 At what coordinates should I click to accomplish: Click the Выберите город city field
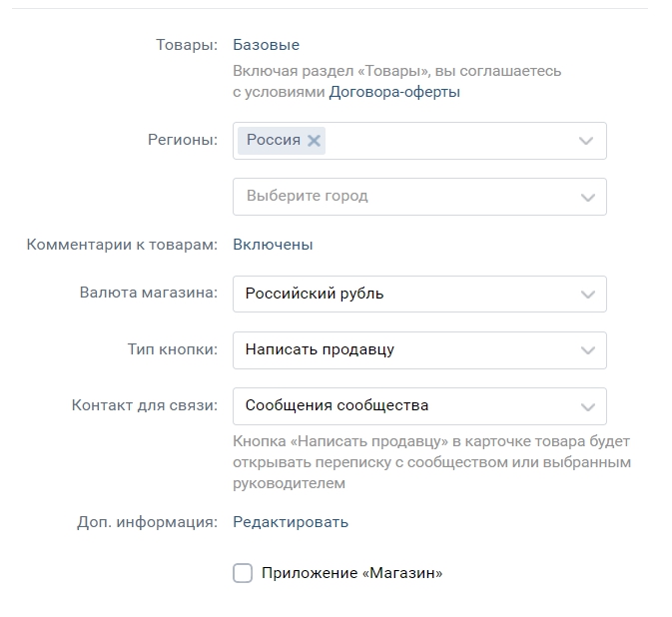point(399,197)
